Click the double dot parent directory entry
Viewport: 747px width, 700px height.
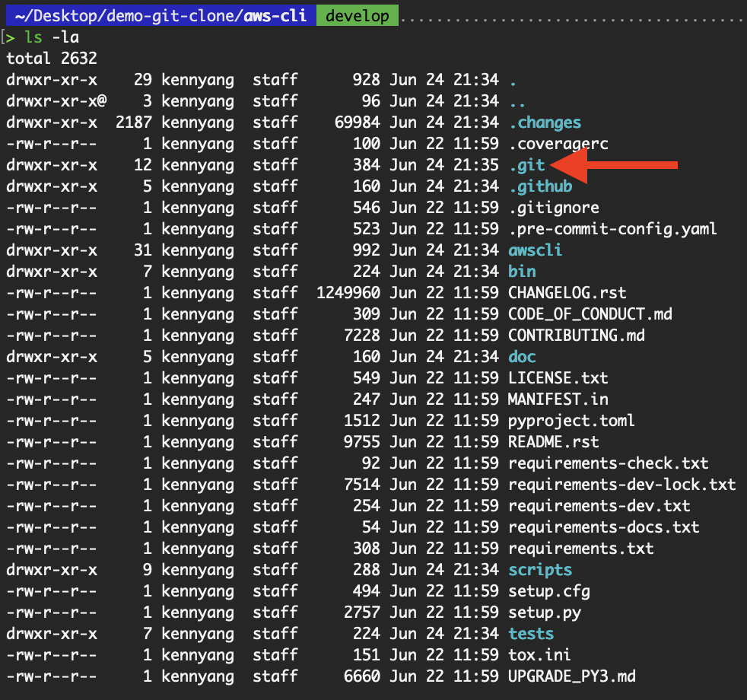pyautogui.click(x=517, y=104)
